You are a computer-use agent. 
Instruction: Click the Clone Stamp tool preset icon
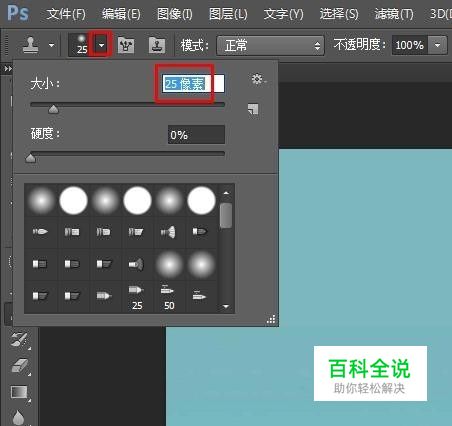(30, 45)
